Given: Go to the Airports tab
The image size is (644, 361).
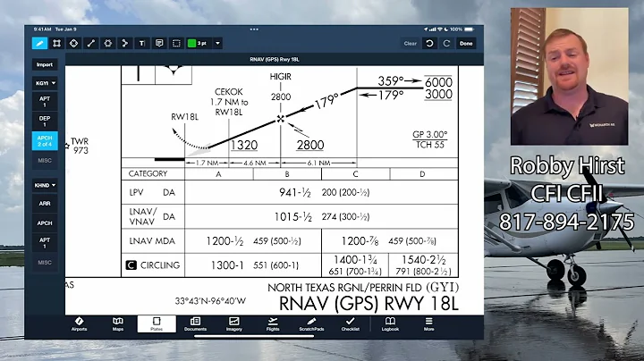Looking at the screenshot, I should (x=79, y=323).
